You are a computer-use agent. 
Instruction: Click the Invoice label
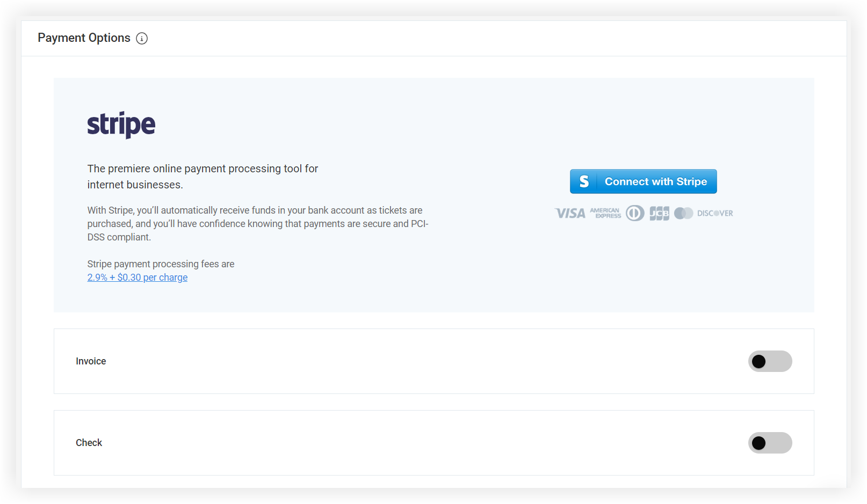[x=91, y=361]
